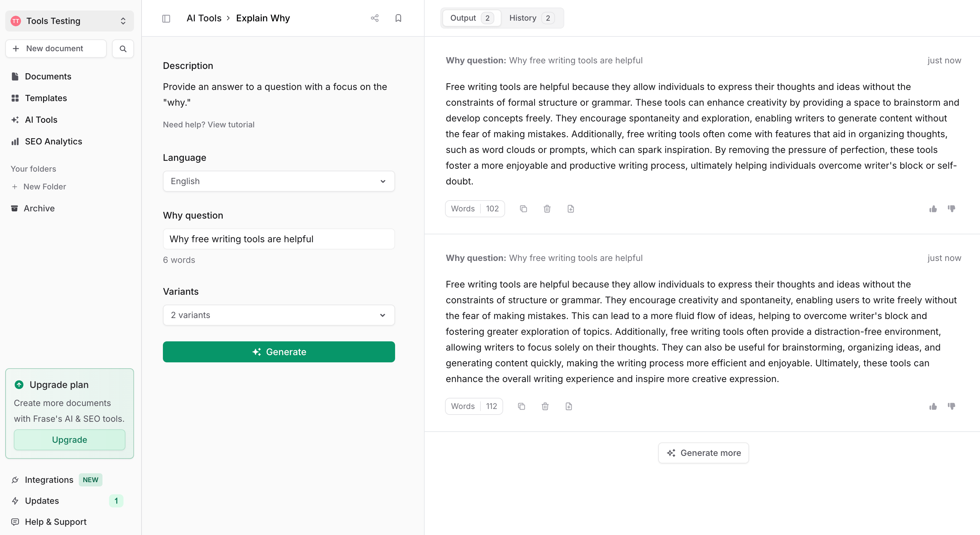The width and height of the screenshot is (980, 535).
Task: Add first output to a document
Action: tap(570, 209)
